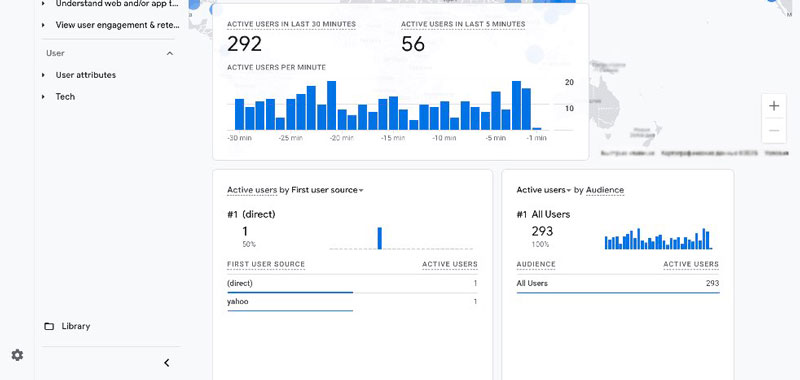This screenshot has width=800, height=380.
Task: Click ACTIVE USERS header in source table
Action: point(449,264)
